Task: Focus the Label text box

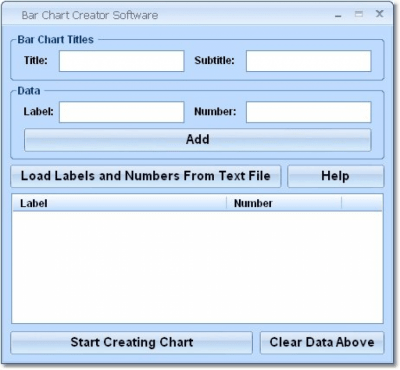Action: tap(122, 112)
